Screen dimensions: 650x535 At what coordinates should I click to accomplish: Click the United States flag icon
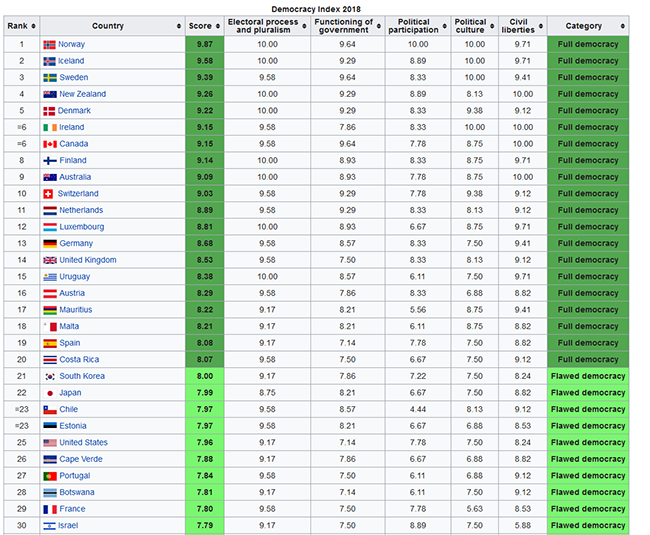point(49,442)
